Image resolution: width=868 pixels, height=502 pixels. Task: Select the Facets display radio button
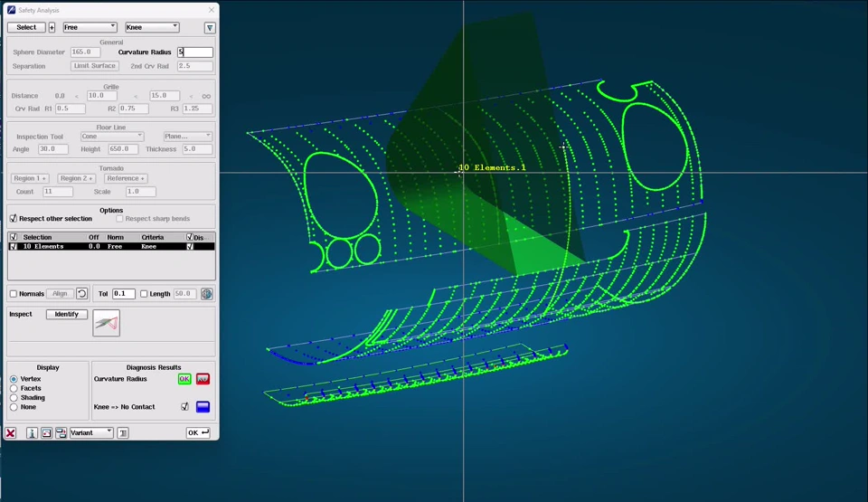[x=14, y=388]
